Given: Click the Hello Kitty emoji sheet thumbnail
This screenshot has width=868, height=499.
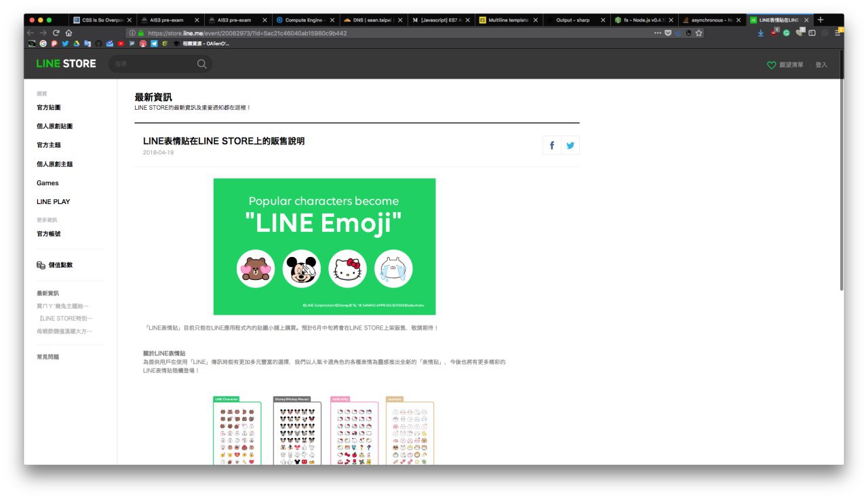Looking at the screenshot, I should coord(355,431).
